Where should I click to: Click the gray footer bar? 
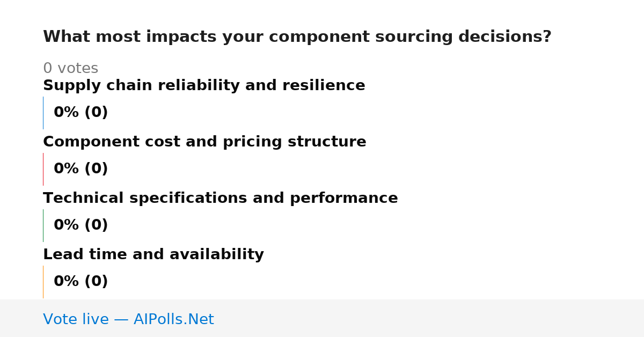(x=322, y=318)
